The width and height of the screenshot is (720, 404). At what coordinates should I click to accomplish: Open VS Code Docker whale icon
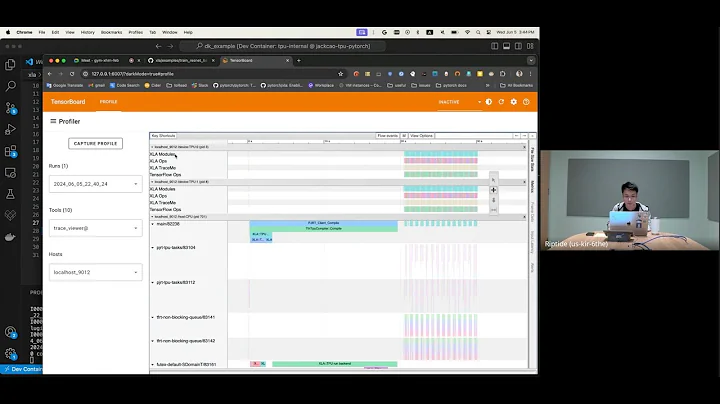(x=10, y=237)
